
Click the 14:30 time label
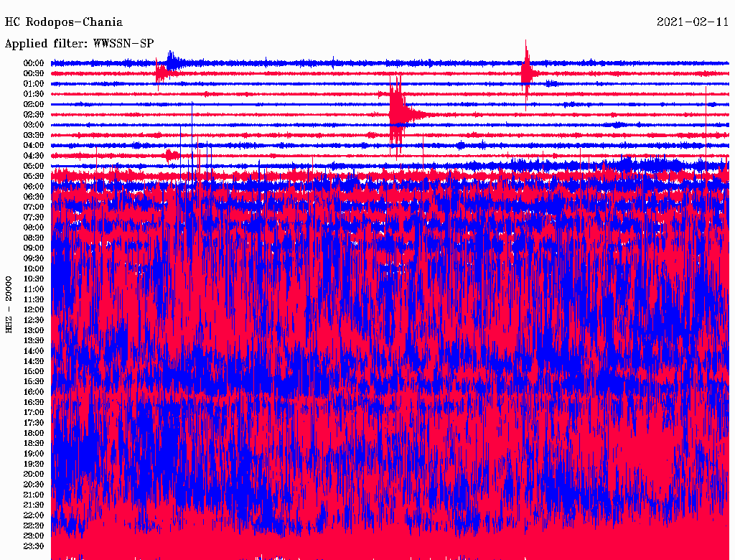pyautogui.click(x=34, y=362)
